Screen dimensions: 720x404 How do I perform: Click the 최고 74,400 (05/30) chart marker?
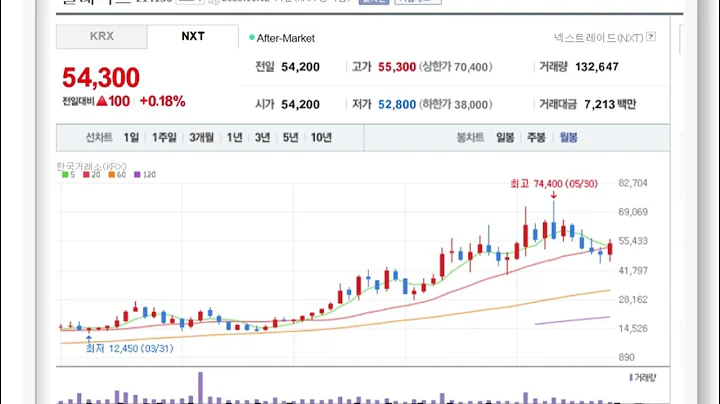(554, 184)
